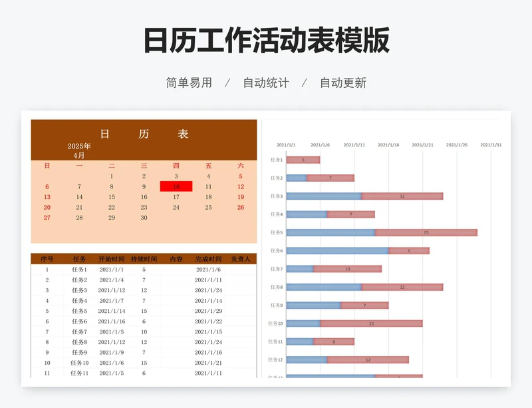Select calendar day 30

tap(144, 218)
